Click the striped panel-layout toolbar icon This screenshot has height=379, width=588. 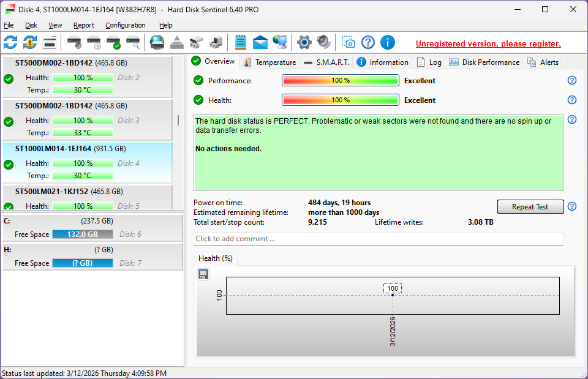point(50,42)
